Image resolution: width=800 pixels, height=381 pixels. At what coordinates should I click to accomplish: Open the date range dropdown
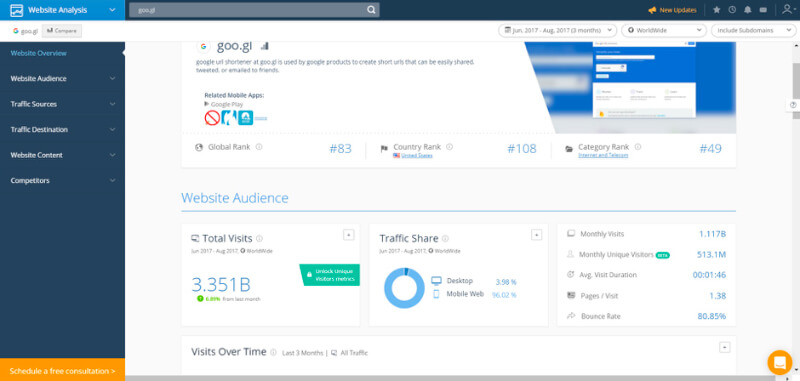(558, 31)
